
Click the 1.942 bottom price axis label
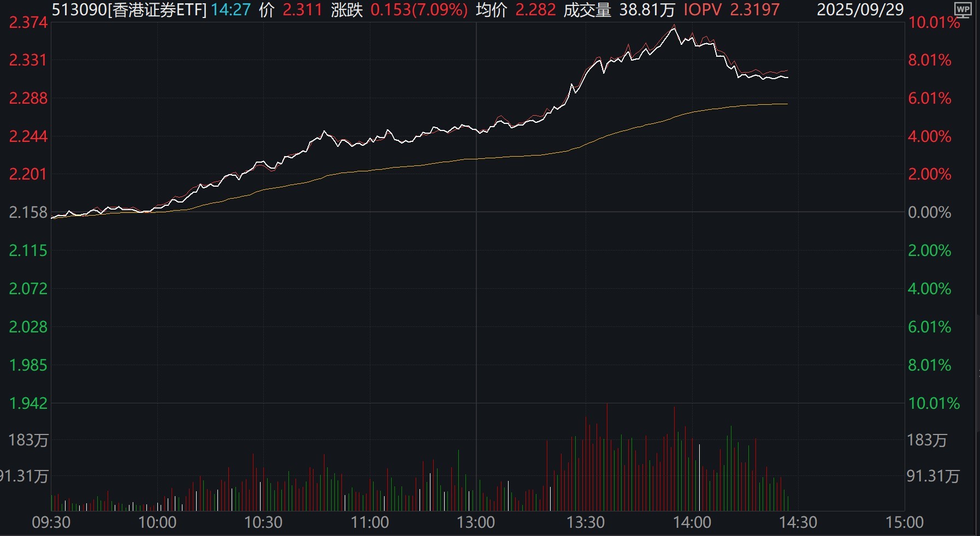pos(28,403)
